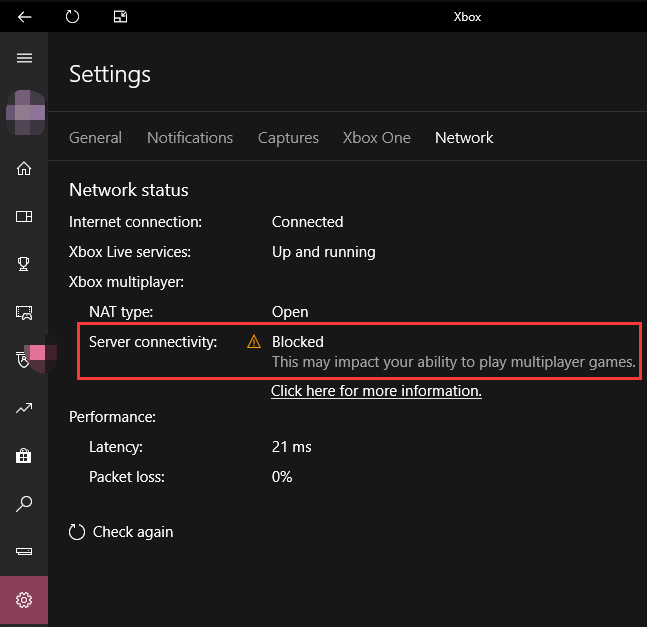Click 'Up and running' services status
The width and height of the screenshot is (647, 627).
324,252
